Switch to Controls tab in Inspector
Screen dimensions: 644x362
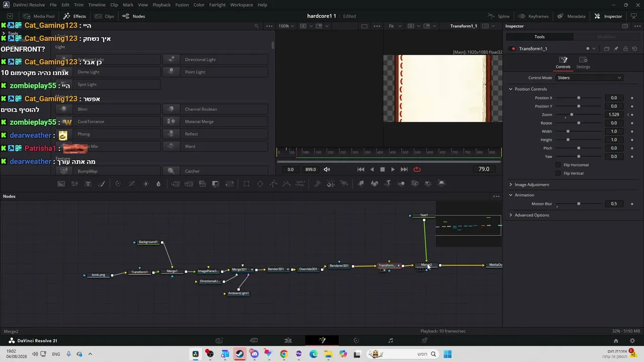point(563,62)
